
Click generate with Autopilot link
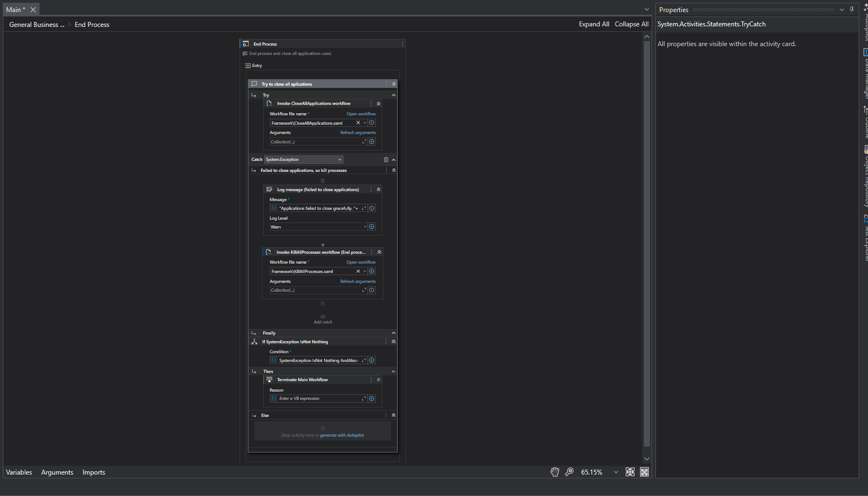[x=342, y=435]
